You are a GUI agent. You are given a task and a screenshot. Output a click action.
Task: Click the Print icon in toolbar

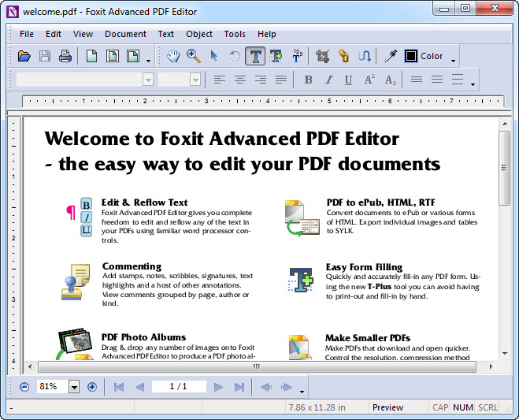(x=65, y=56)
